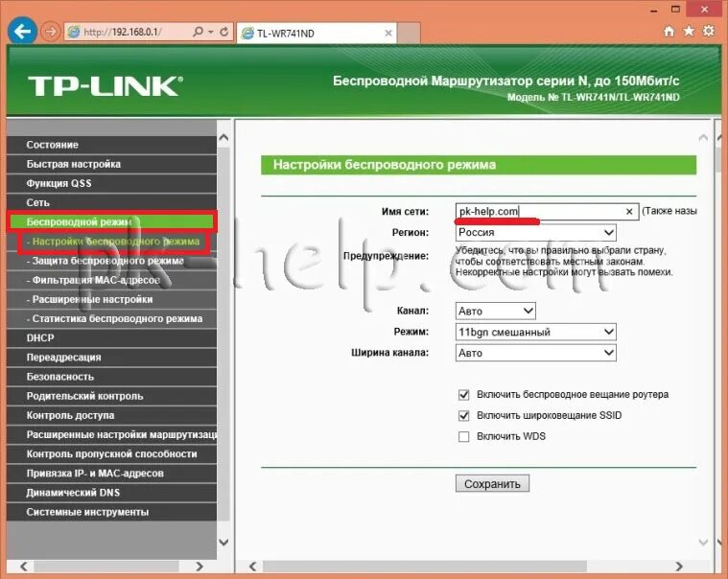Viewport: 728px width, 579px height.
Task: Open the Ширина канала dropdown
Action: point(536,353)
